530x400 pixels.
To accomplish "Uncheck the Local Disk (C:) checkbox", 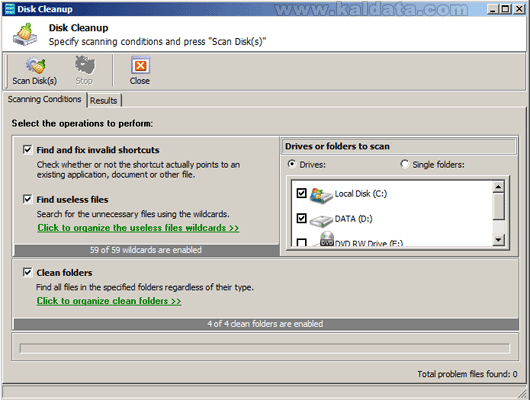I will [x=301, y=193].
